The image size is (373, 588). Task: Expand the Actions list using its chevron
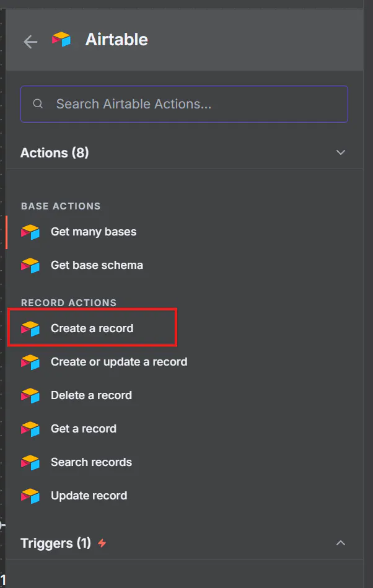340,152
